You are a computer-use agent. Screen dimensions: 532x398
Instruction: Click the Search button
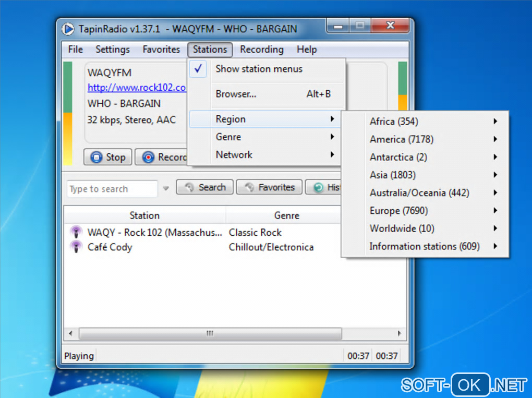click(x=204, y=187)
